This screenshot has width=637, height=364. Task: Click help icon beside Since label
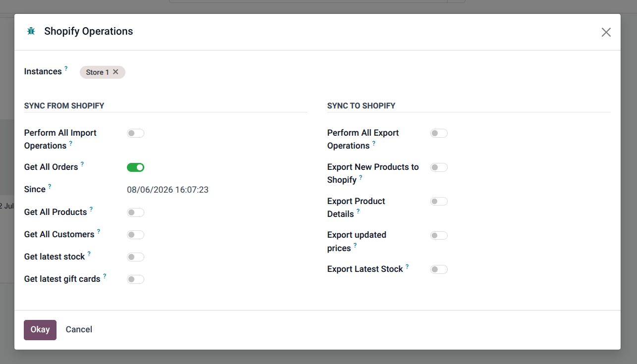click(50, 186)
